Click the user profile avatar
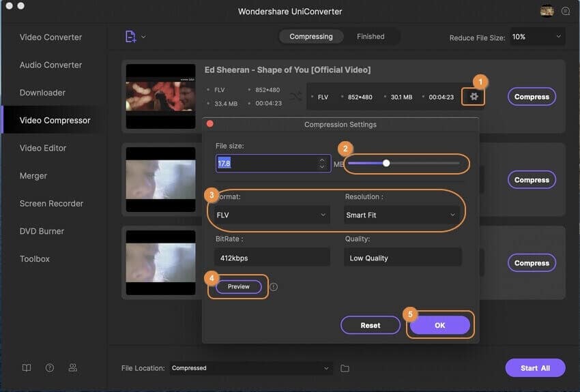Screen dimensions: 580x392 [x=547, y=11]
